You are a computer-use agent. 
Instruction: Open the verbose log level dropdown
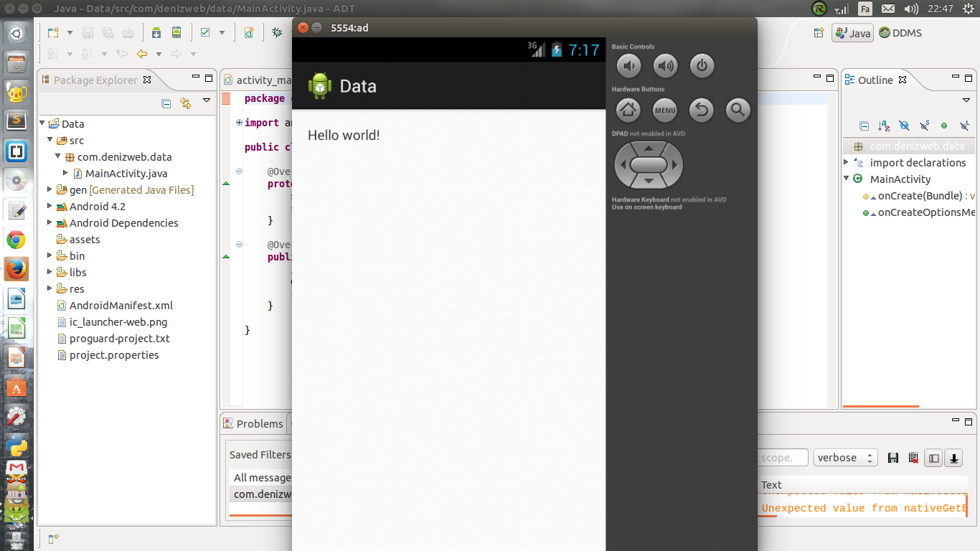click(845, 458)
